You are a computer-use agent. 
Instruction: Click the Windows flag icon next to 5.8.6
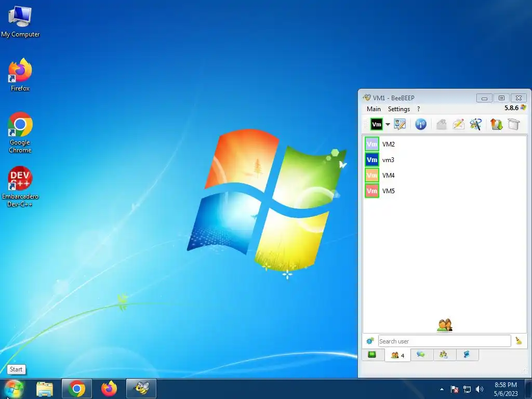tap(523, 108)
